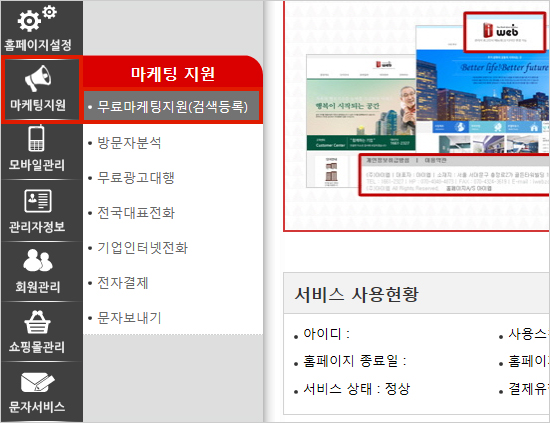
Task: Click the green homepage template thumbnail
Action: click(x=361, y=121)
